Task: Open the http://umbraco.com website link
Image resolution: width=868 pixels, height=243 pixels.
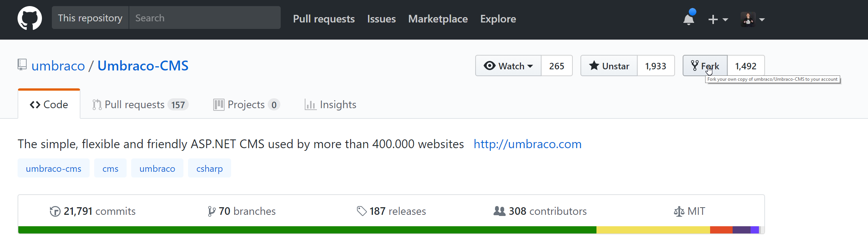Action: tap(527, 144)
